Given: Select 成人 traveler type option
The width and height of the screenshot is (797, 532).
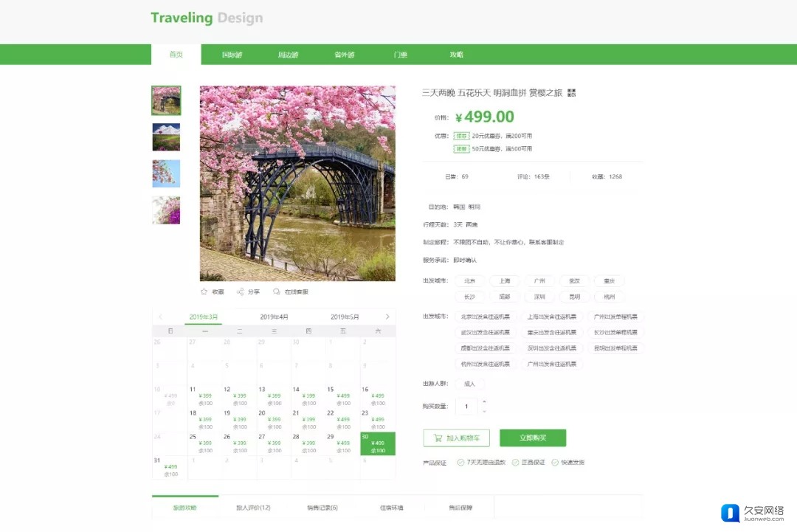Looking at the screenshot, I should pyautogui.click(x=469, y=384).
